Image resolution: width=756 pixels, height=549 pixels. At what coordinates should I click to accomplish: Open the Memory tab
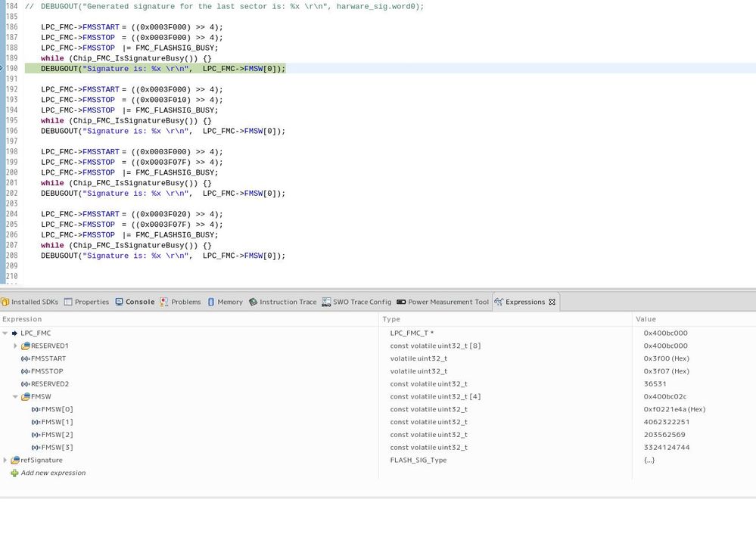coord(225,302)
